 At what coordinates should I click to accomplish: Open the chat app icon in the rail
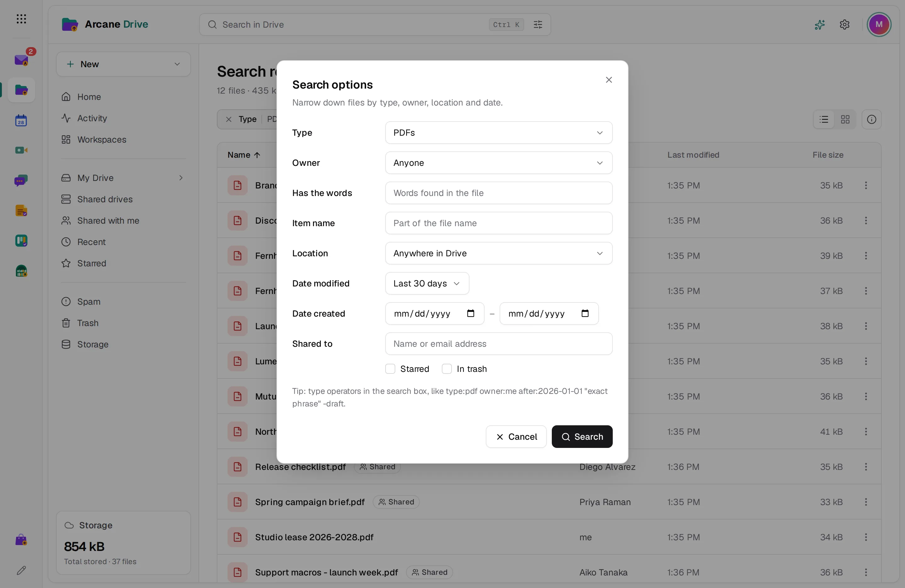pyautogui.click(x=21, y=181)
